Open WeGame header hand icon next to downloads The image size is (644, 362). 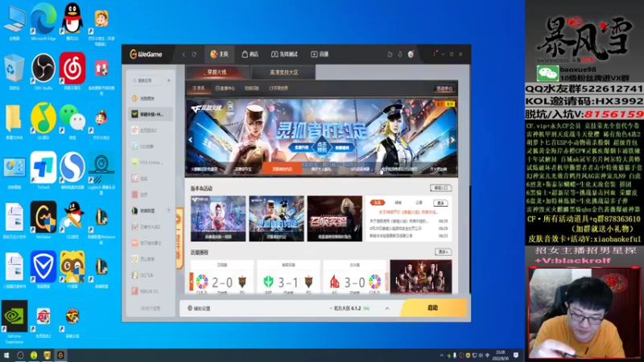pyautogui.click(x=390, y=54)
